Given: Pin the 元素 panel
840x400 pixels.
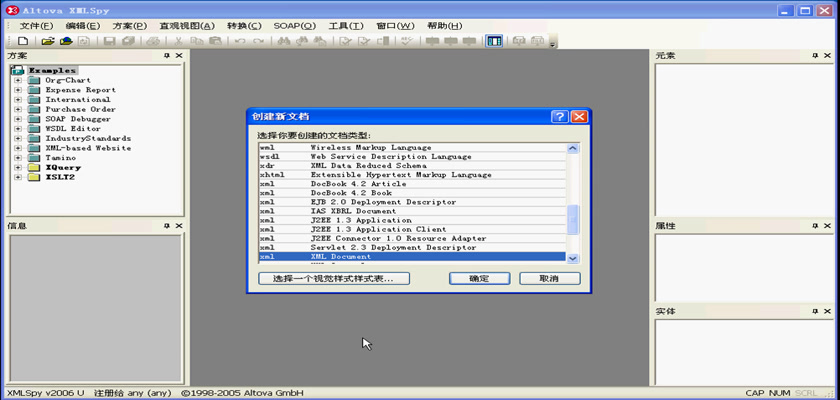Looking at the screenshot, I should (815, 56).
